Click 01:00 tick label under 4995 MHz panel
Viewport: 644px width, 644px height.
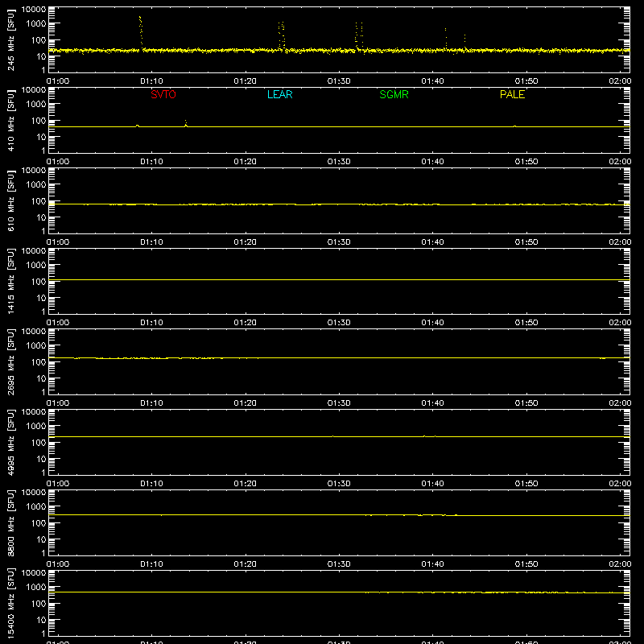[58, 484]
